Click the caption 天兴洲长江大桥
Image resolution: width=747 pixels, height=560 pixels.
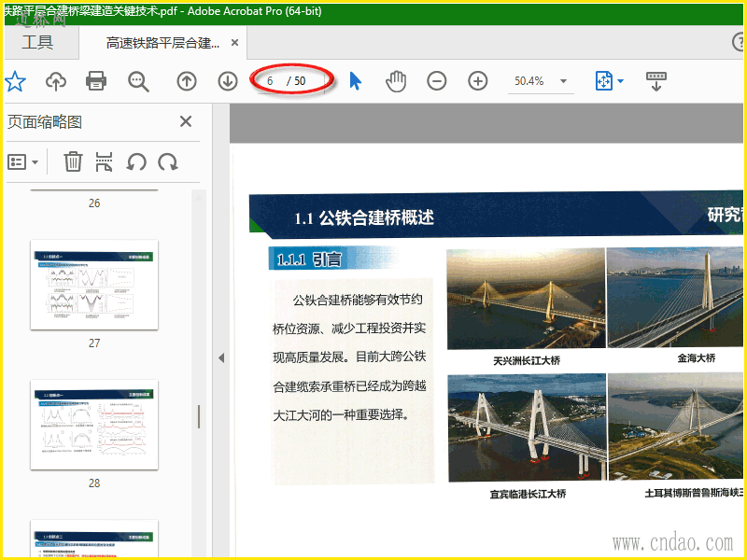click(x=527, y=360)
